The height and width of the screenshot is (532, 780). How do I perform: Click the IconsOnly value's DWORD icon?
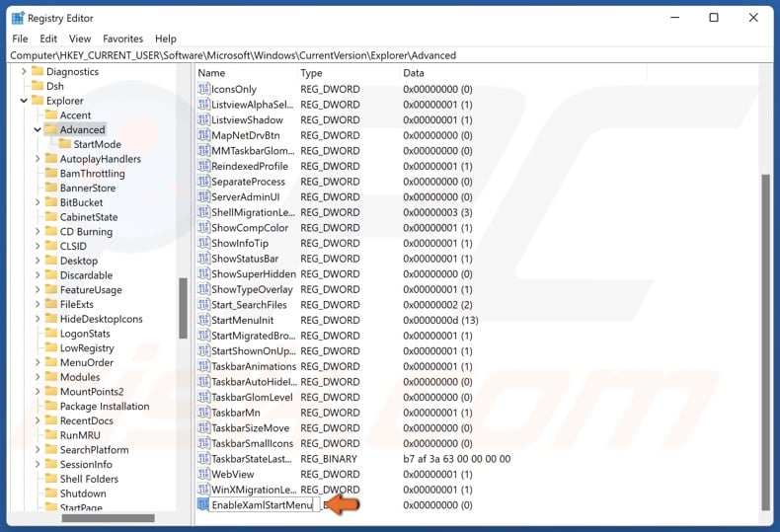click(203, 89)
